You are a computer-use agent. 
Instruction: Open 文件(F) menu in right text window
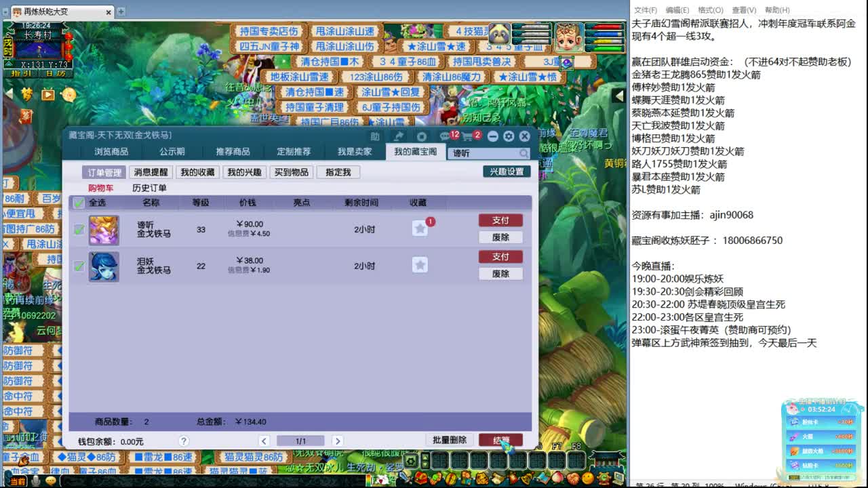[x=646, y=10]
